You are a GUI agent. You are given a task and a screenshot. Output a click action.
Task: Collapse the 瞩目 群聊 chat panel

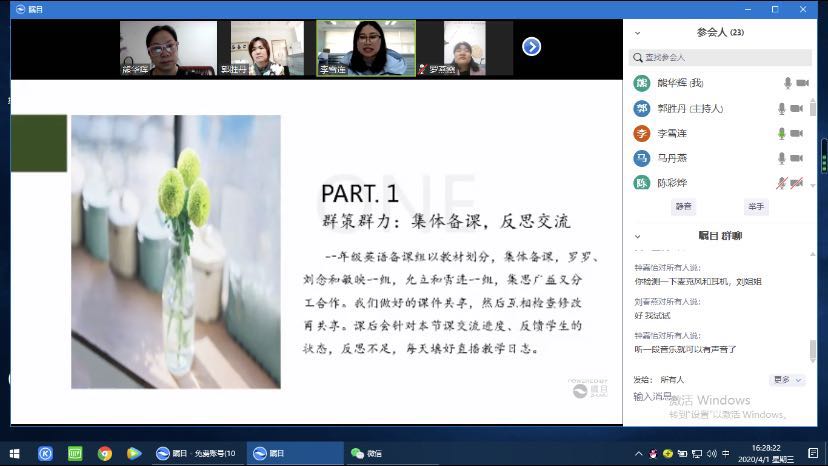click(639, 236)
